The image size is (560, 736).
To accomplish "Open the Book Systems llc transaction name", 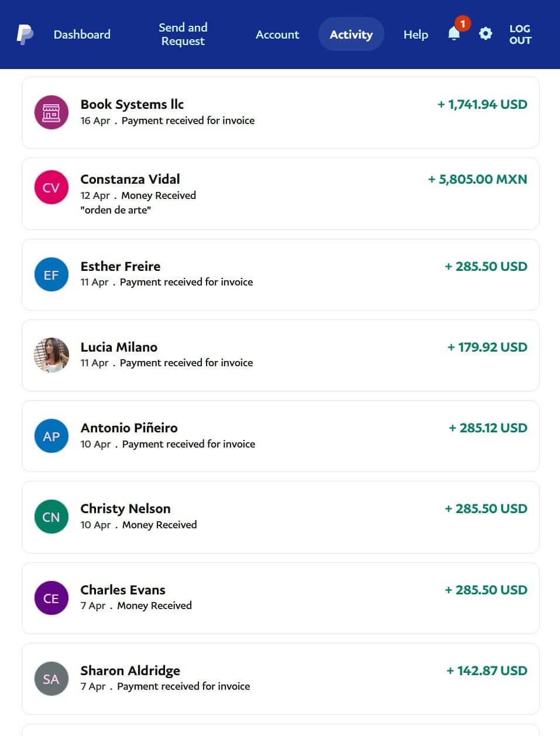I will pos(132,104).
